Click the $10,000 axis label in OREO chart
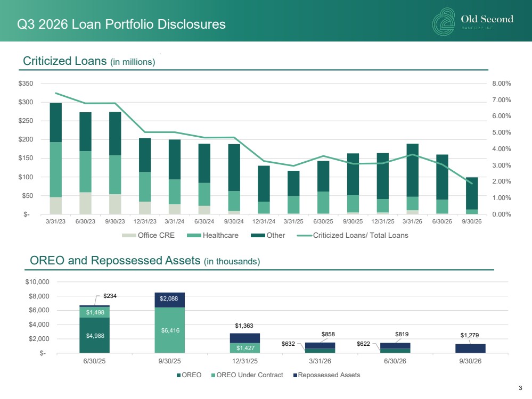 pos(37,282)
